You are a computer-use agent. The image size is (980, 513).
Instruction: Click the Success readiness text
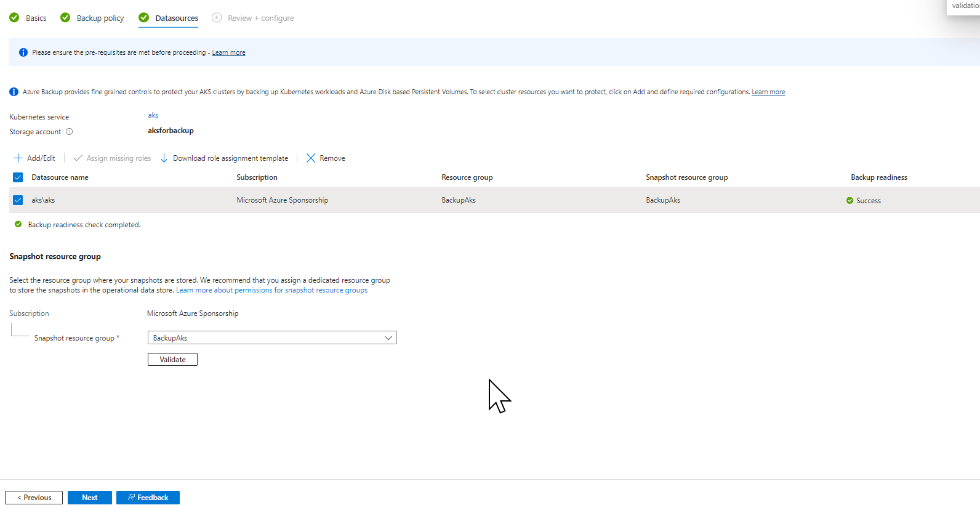tap(869, 201)
